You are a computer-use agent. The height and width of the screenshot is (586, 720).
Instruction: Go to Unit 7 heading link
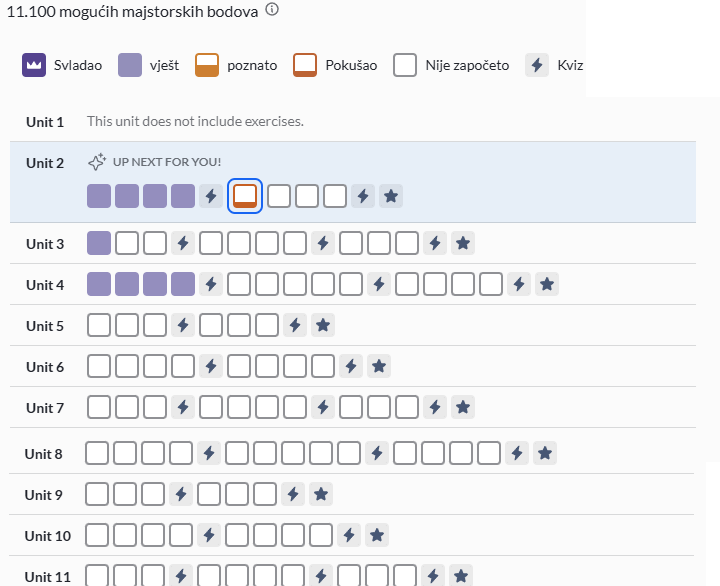45,408
